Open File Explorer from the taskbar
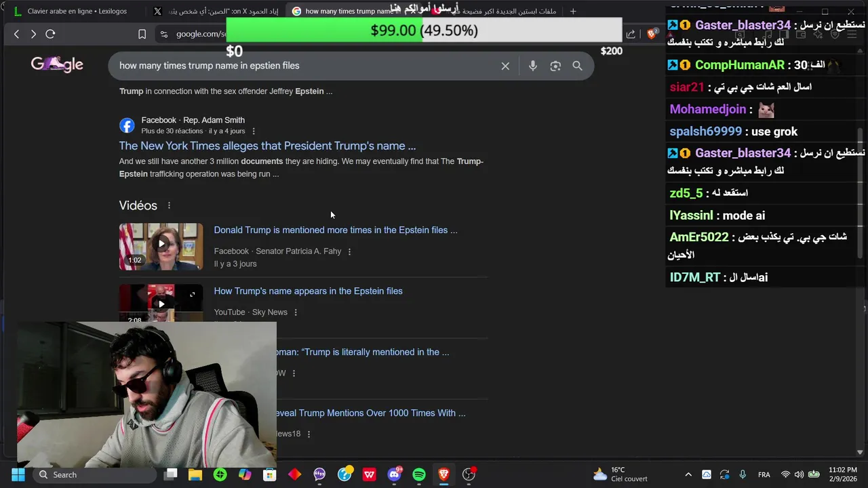Viewport: 868px width, 488px height. (195, 474)
